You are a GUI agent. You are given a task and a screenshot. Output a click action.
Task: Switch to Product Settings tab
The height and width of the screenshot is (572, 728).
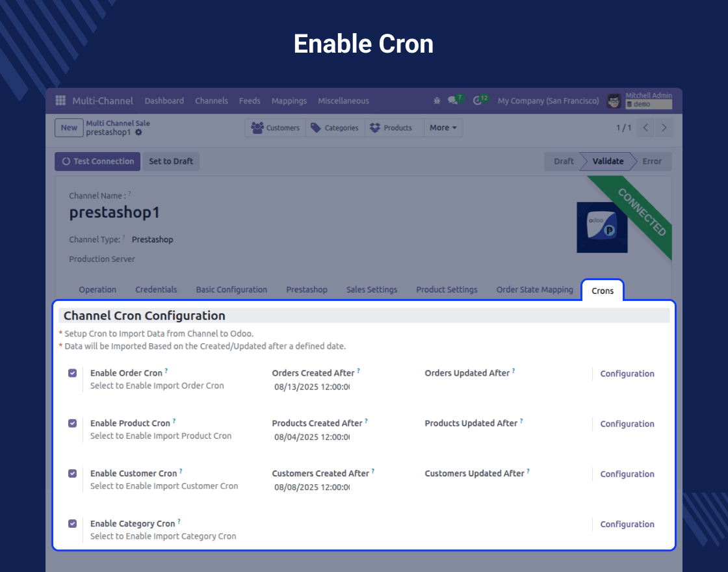point(447,289)
